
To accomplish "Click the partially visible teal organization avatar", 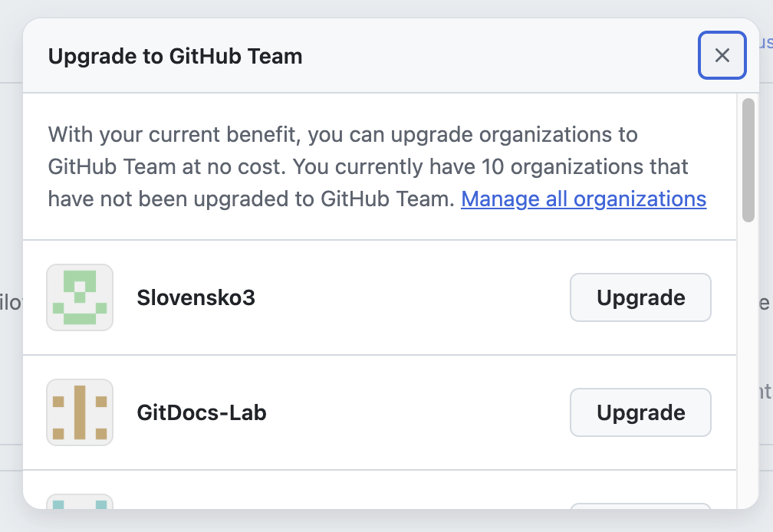I will click(x=80, y=501).
